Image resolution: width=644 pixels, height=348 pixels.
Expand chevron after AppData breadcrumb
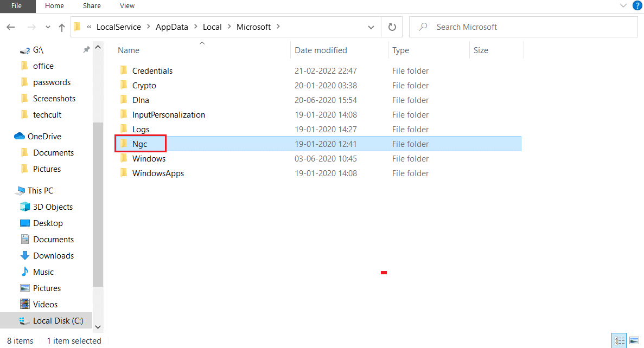[195, 27]
